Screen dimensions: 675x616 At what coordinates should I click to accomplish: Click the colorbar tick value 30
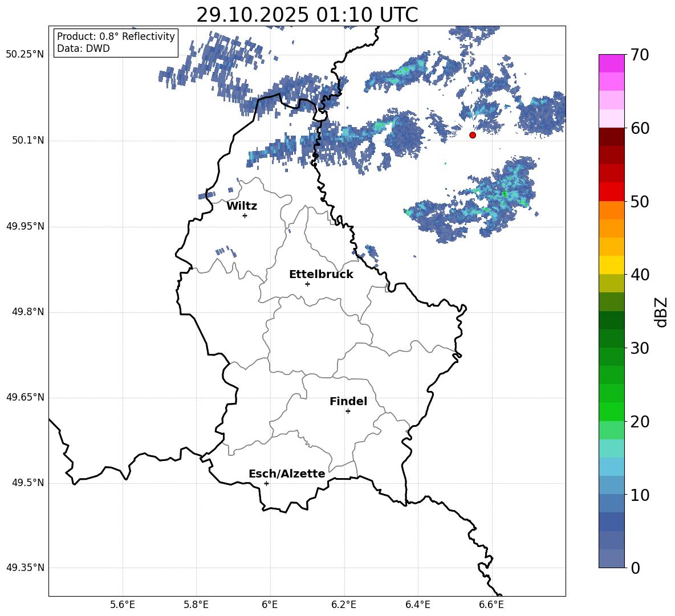point(640,348)
